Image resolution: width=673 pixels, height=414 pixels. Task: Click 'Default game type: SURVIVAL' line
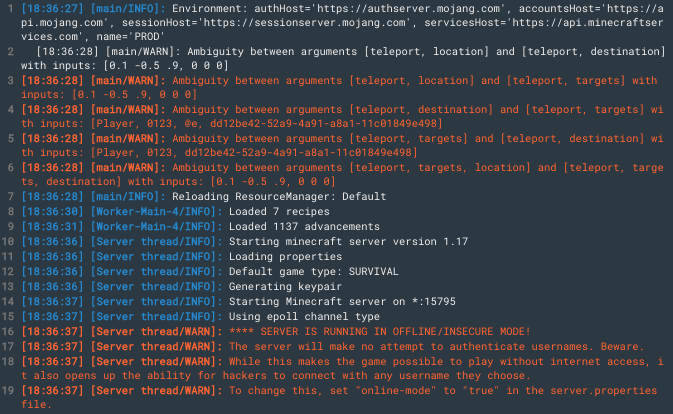210,272
